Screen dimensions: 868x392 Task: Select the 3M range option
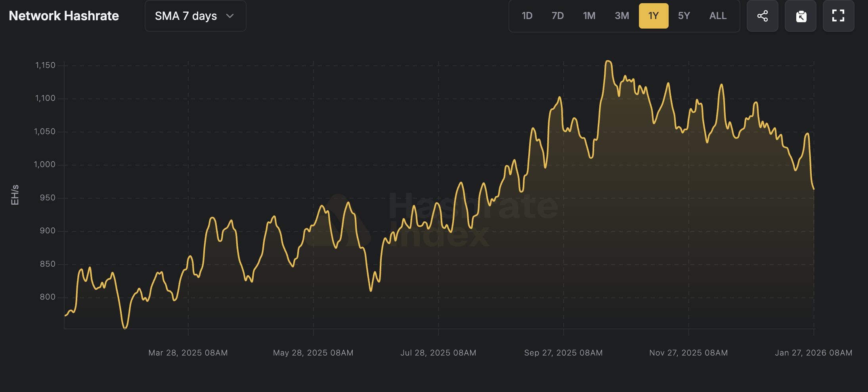(x=621, y=16)
